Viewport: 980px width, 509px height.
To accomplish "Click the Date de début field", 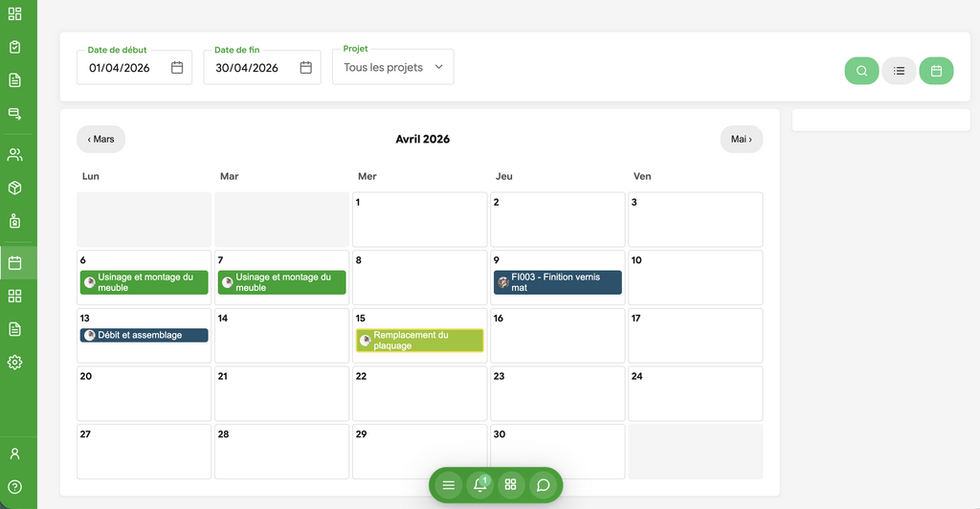I will tap(124, 68).
